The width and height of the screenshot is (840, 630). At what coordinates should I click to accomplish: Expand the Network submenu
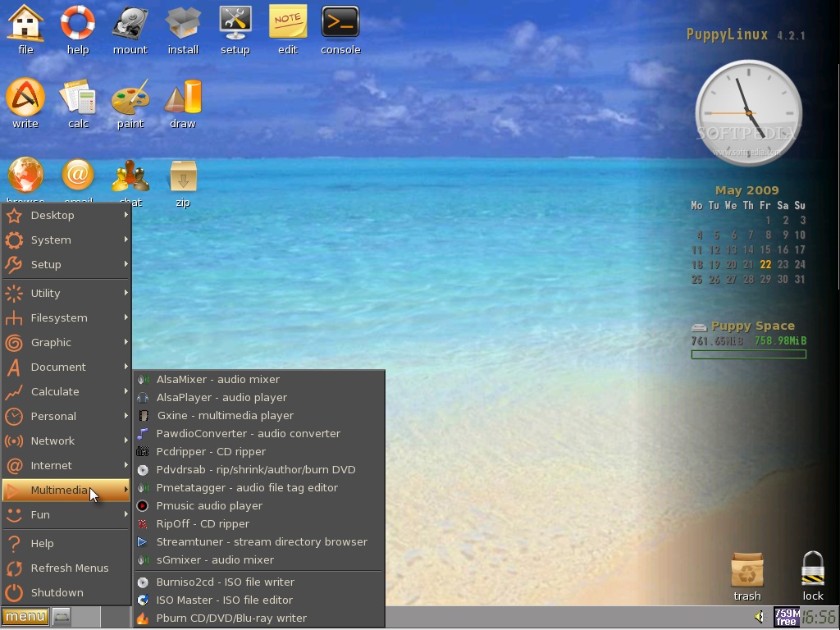pyautogui.click(x=52, y=441)
